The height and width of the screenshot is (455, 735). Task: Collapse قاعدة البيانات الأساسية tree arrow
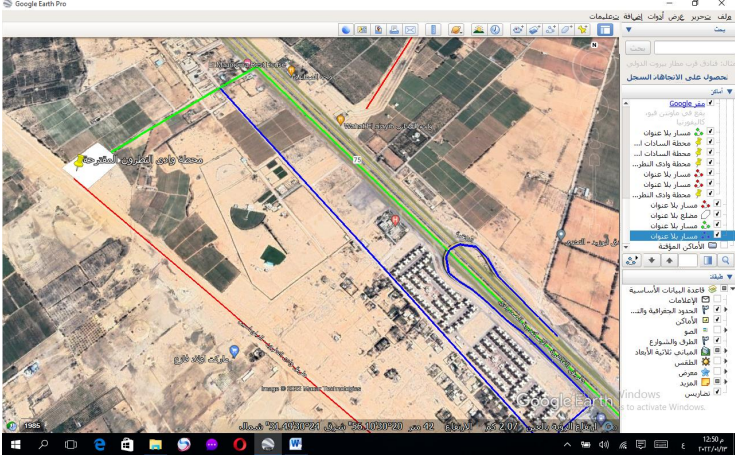point(732,289)
